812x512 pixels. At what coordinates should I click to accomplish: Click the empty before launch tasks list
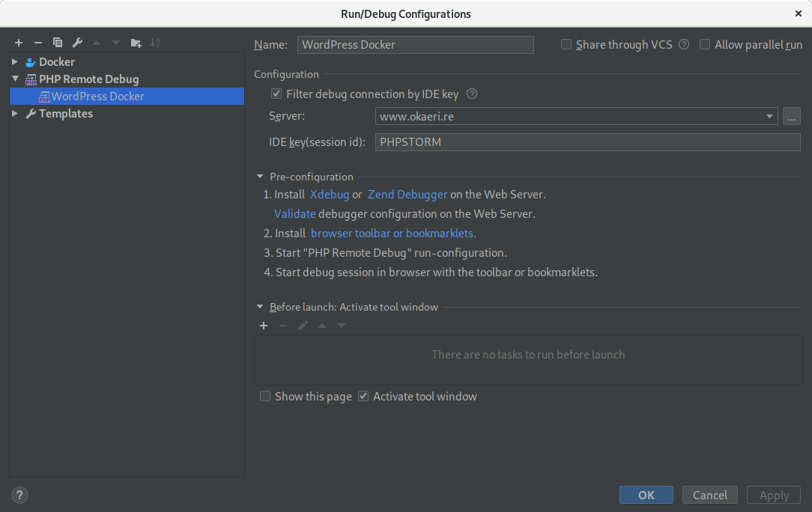point(528,360)
